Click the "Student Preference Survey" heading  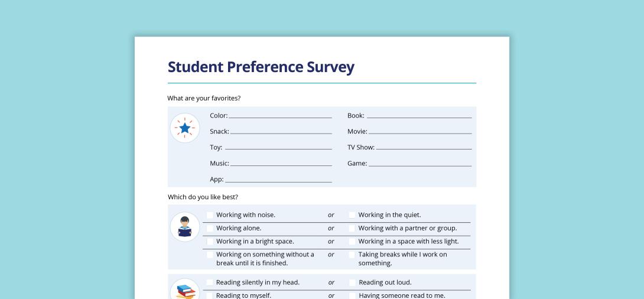261,67
